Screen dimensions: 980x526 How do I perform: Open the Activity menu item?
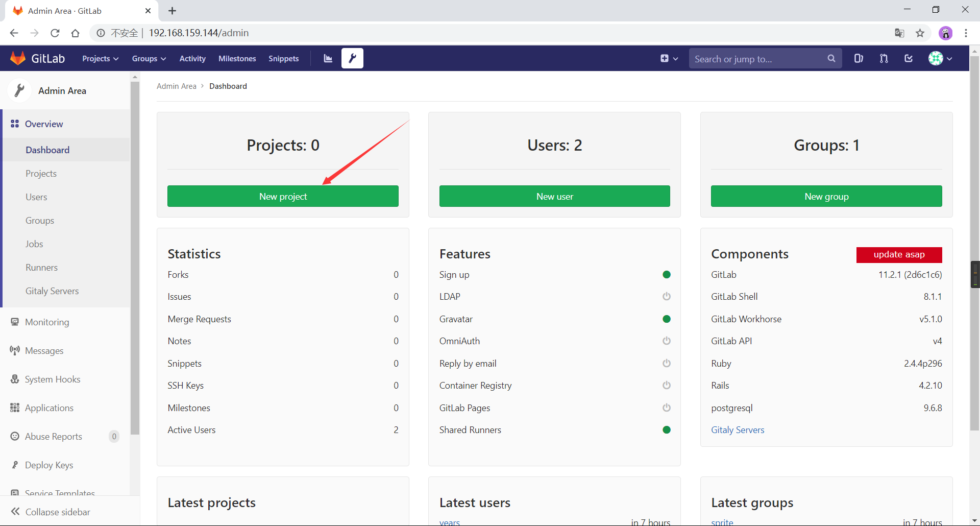point(192,59)
